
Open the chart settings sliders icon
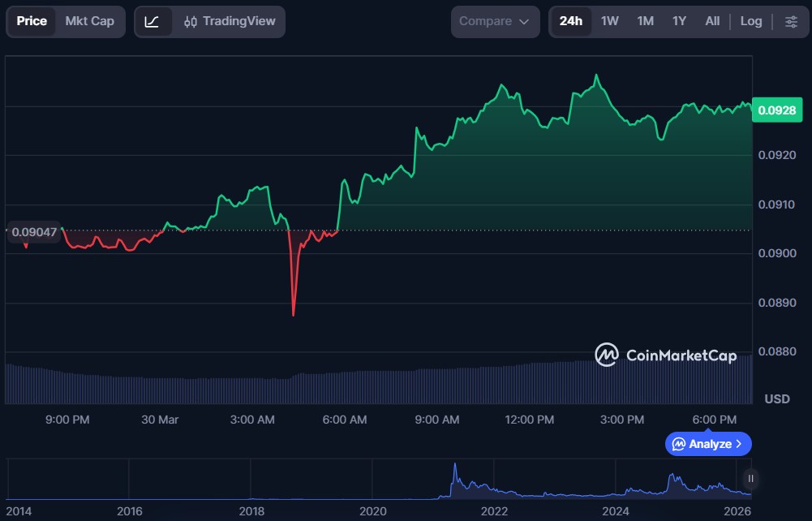coord(791,21)
